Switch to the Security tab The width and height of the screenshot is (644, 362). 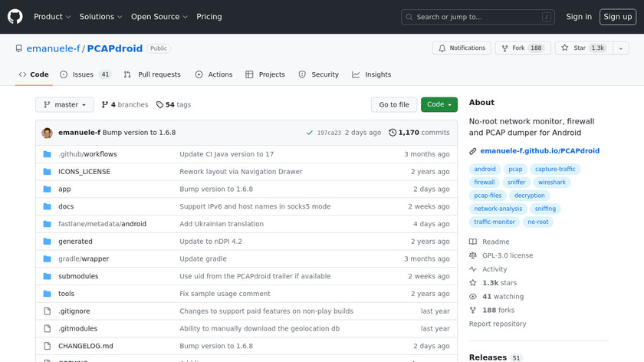click(319, 75)
